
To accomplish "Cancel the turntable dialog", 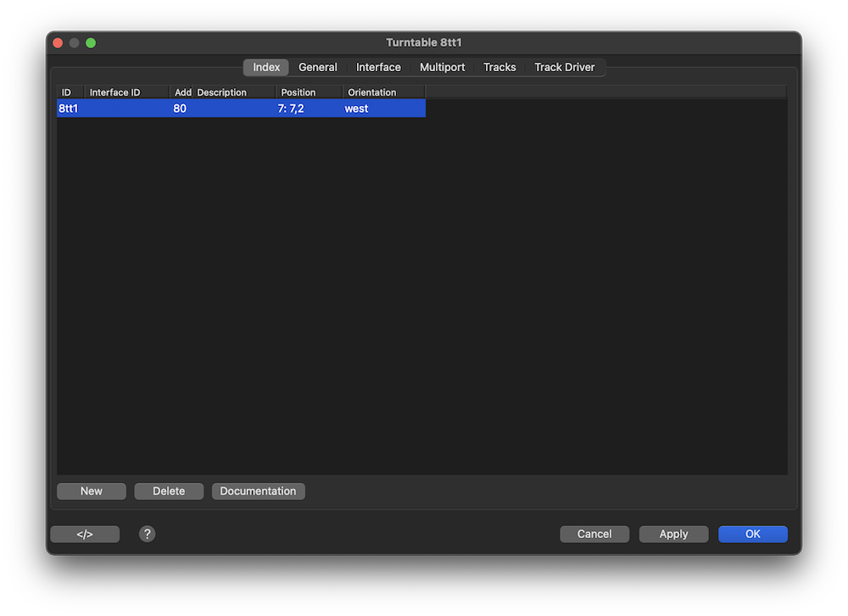I will 594,534.
